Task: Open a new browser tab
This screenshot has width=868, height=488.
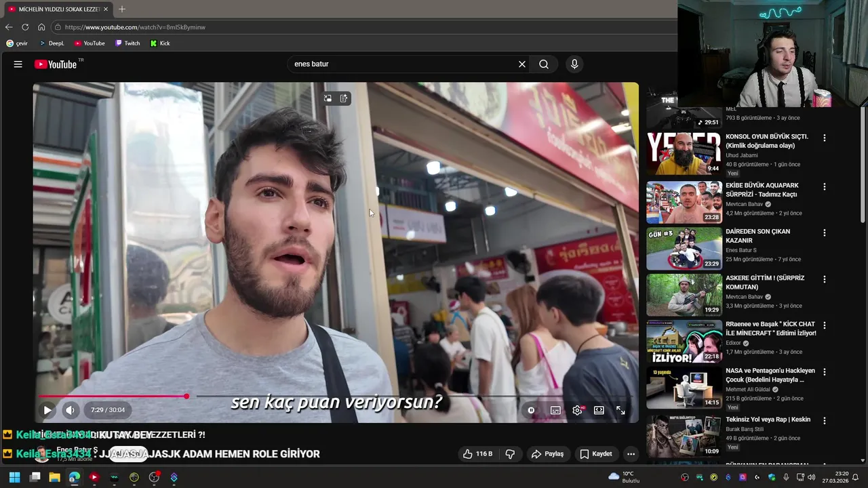Action: pos(122,9)
